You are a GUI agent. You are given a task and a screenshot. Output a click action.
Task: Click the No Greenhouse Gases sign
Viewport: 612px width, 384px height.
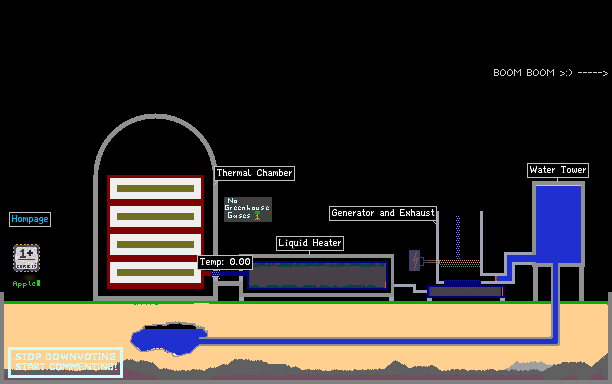click(x=248, y=209)
